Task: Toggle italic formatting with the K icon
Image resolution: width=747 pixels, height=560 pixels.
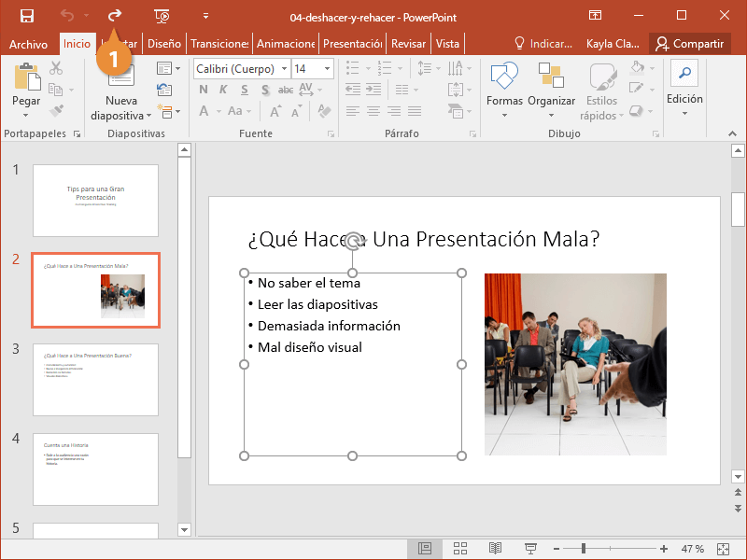Action: 222,90
